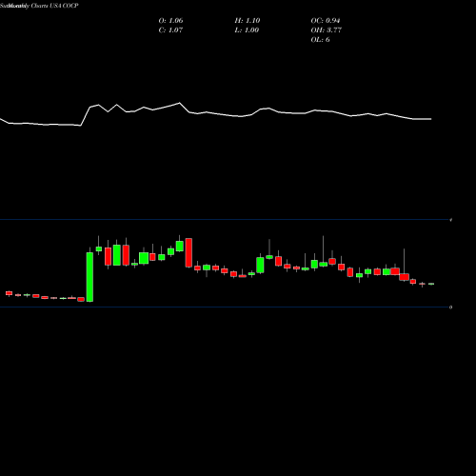Screen dimensions: 476x476
Task: Click the OH: 3.77 readout
Action: 327,30
